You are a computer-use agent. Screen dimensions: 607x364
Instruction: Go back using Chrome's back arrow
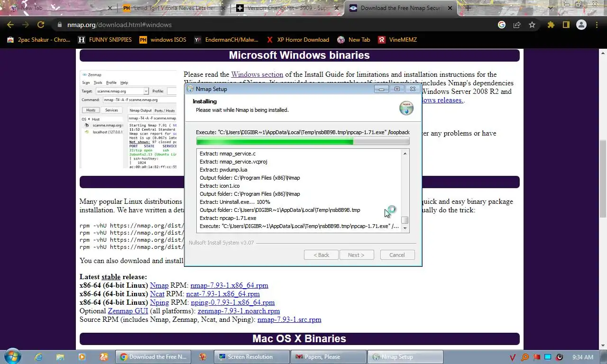pyautogui.click(x=10, y=25)
